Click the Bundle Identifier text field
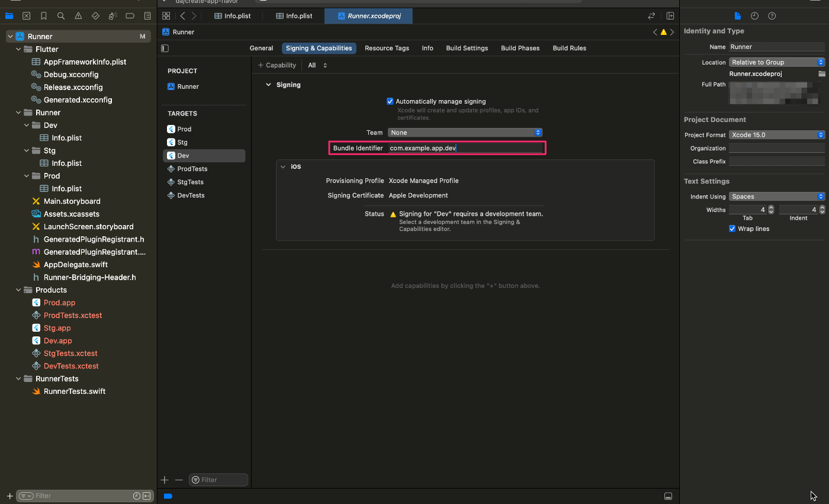Screen dimensions: 829x504 (465, 148)
